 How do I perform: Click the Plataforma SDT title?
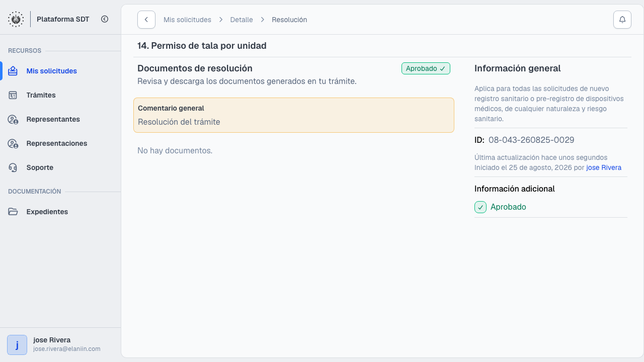[63, 19]
